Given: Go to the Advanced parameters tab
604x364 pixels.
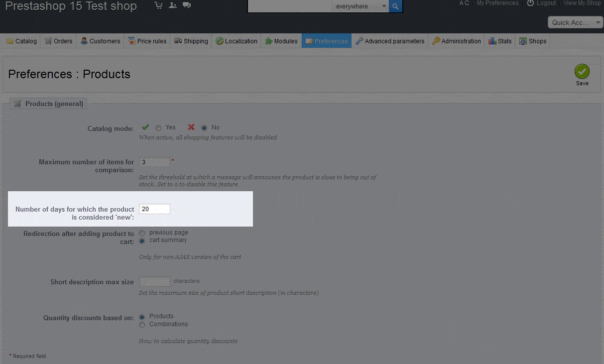Looking at the screenshot, I should click(390, 41).
